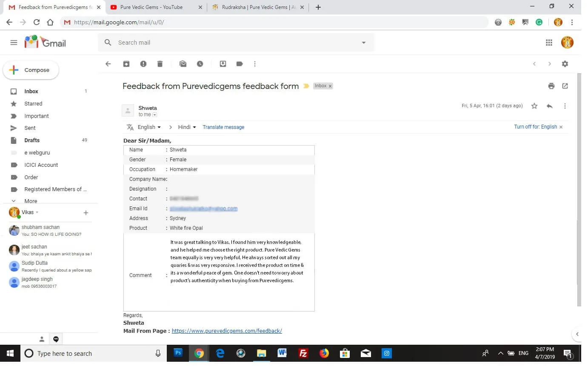Click the message pane vertical scrollbar
Viewport: 588px width, 366px height.
tap(579, 189)
